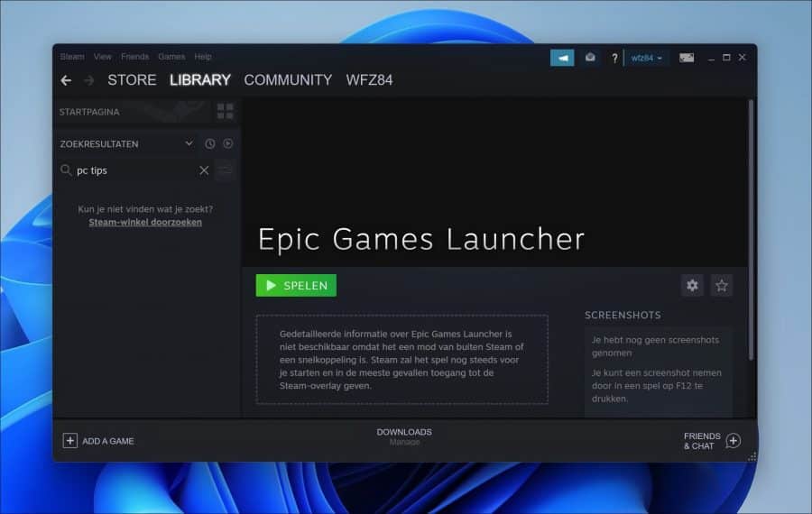812x514 pixels.
Task: Open the View menu
Action: click(103, 57)
